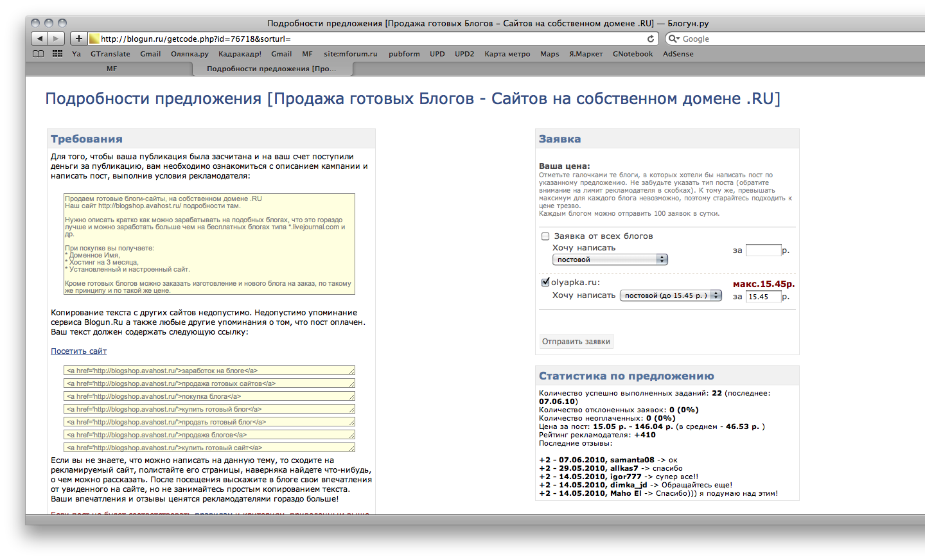Screen dimensions: 925x560
Task: Click the price field containing 15.45
Action: (764, 296)
